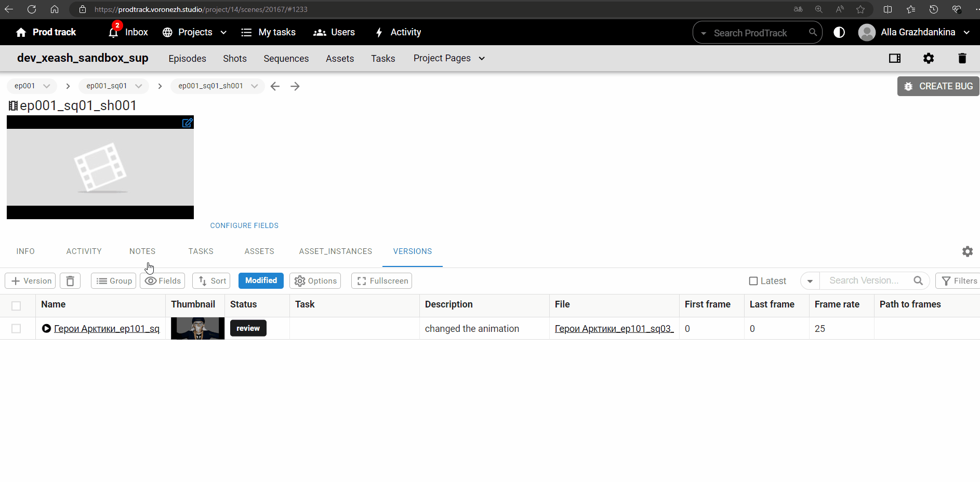980x482 pixels.
Task: Open the project settings gear icon
Action: 928,58
